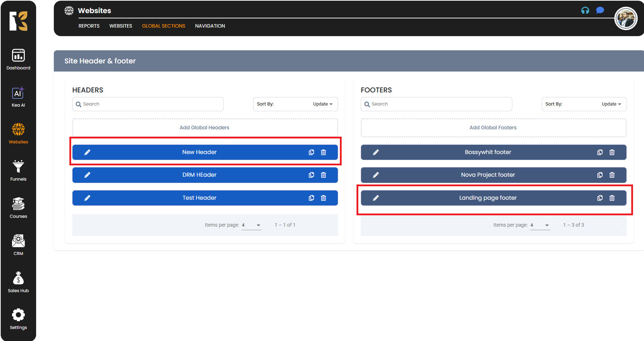Click Add Global Footers button

493,127
